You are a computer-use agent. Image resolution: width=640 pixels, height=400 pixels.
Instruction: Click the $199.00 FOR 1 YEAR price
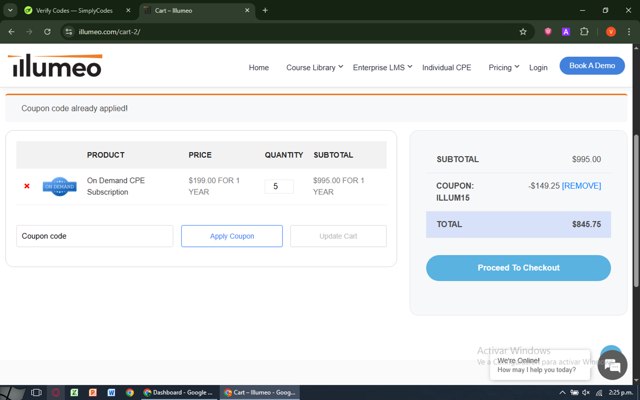(x=214, y=186)
